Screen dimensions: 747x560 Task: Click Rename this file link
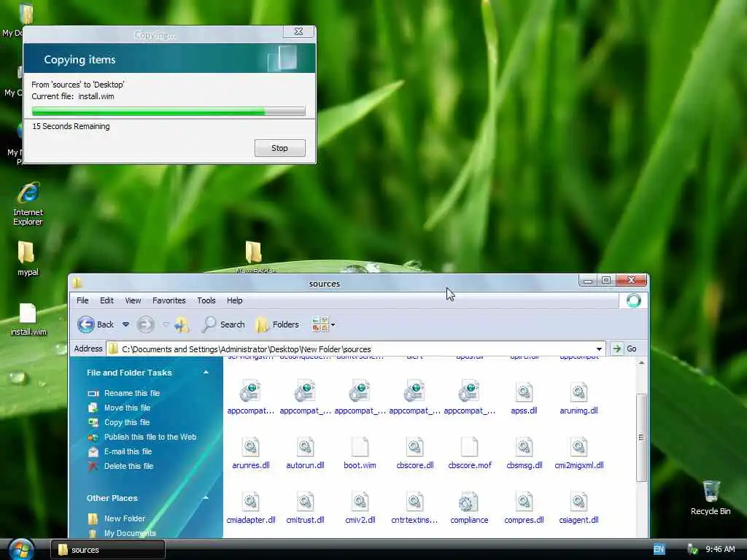click(132, 393)
